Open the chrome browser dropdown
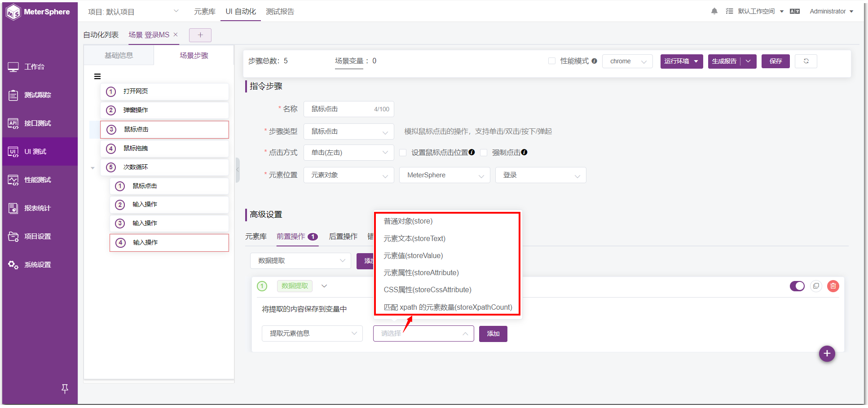 tap(627, 61)
